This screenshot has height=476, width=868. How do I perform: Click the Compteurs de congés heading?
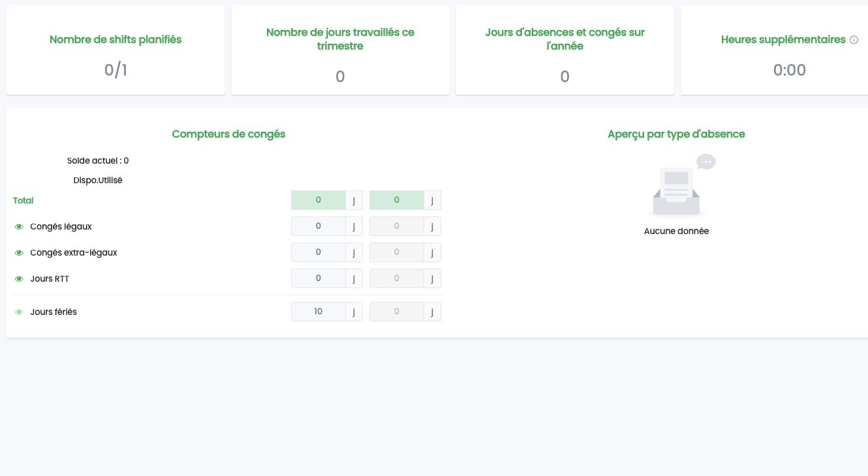pos(228,134)
